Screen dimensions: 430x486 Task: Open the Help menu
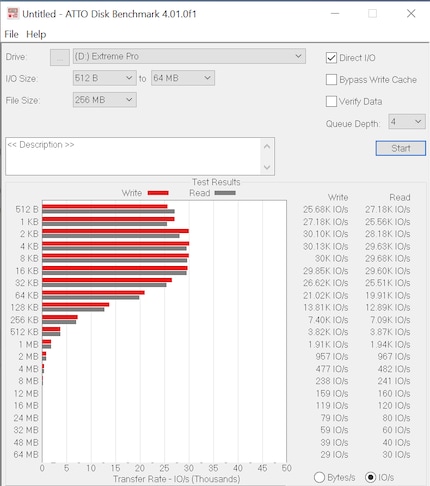[36, 34]
